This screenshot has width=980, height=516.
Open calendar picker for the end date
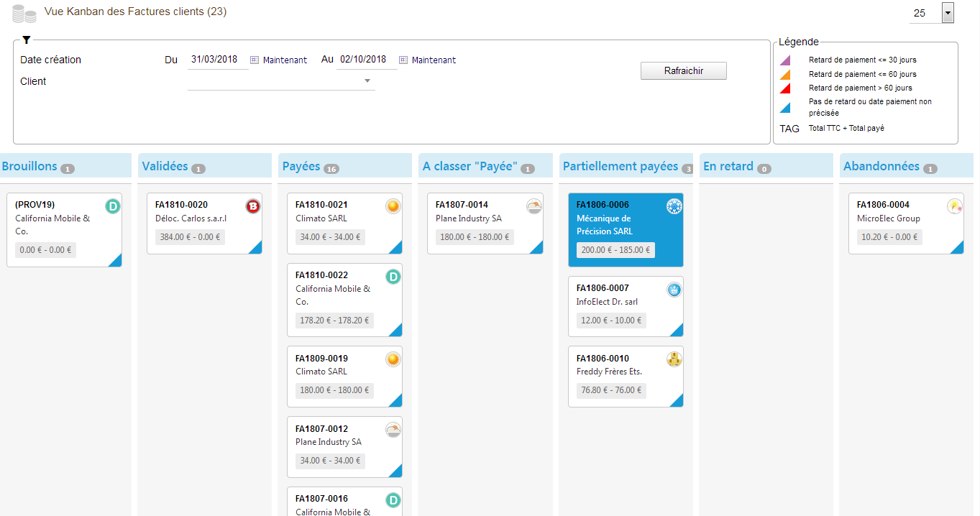[x=403, y=60]
